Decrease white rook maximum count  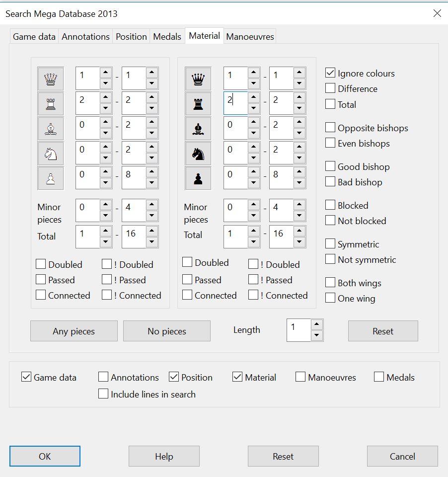pos(152,108)
